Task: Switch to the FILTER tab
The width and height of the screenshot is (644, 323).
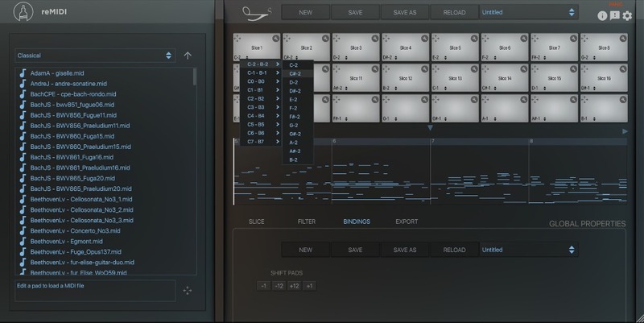Action: click(x=307, y=221)
